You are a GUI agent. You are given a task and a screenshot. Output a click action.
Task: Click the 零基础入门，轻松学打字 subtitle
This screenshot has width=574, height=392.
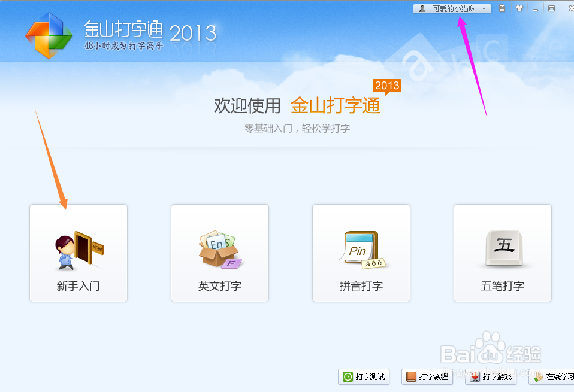(x=297, y=128)
